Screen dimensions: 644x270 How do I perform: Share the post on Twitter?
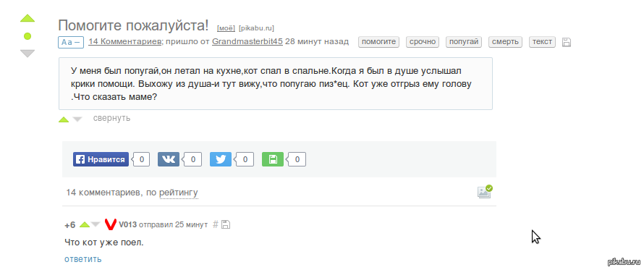221,159
